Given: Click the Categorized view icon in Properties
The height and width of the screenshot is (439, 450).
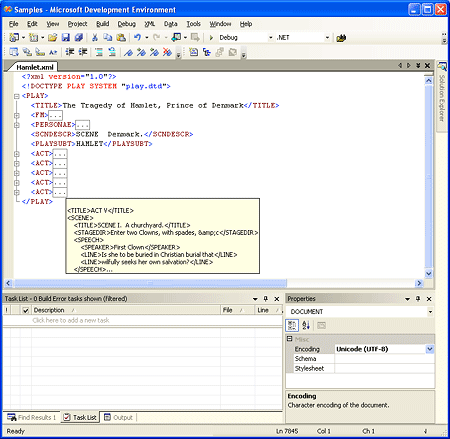Looking at the screenshot, I should [292, 325].
